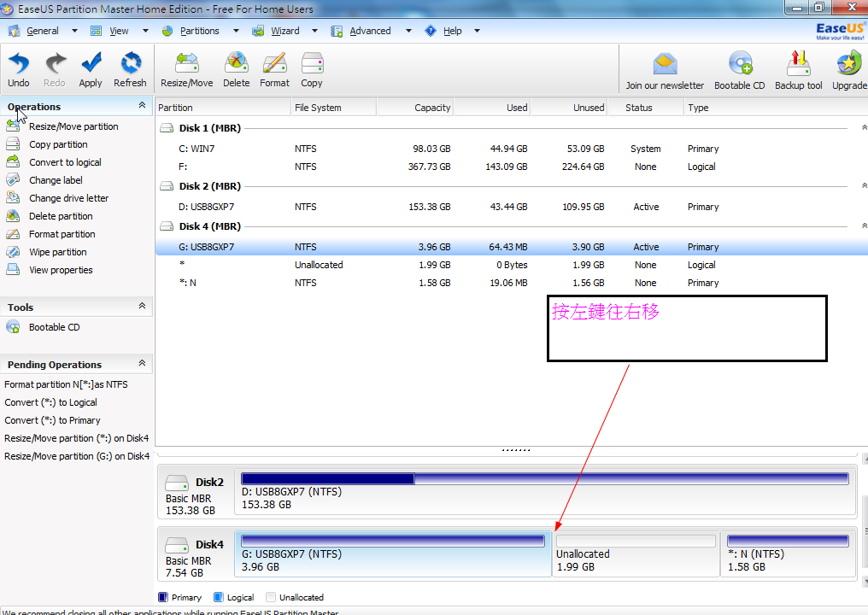Click Convert to logical link
The image size is (868, 615).
tap(65, 162)
